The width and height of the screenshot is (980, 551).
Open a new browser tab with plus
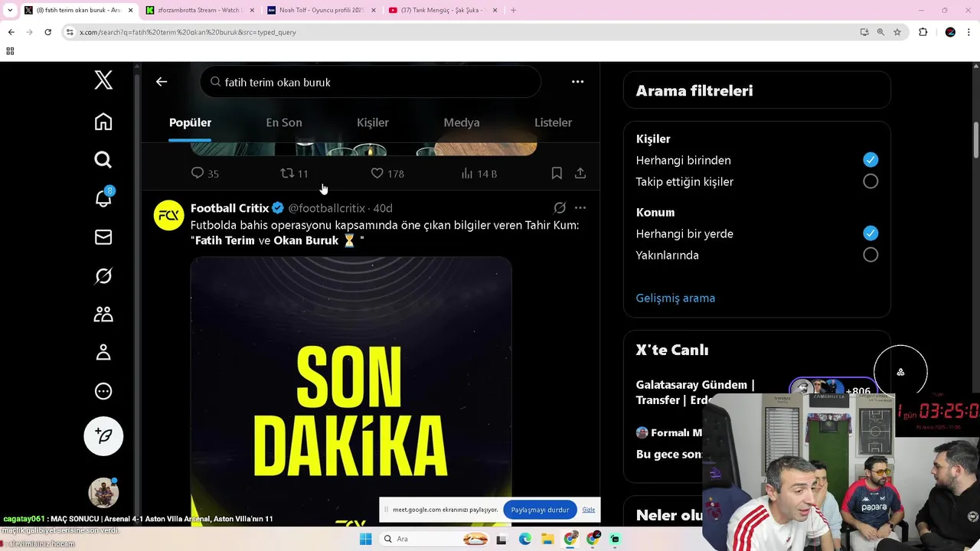513,10
